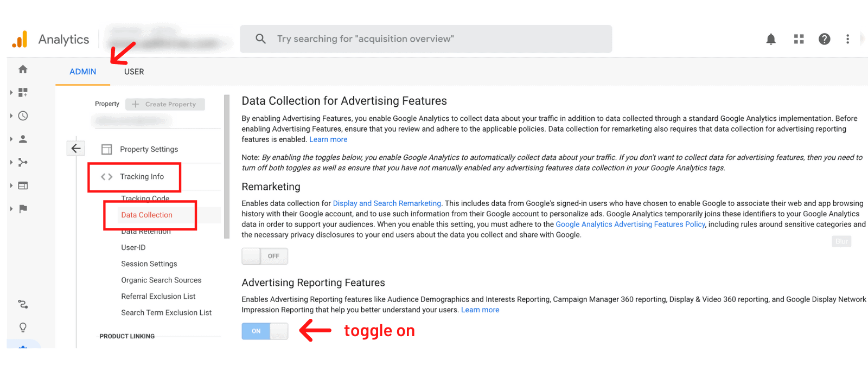Select the blurred property dropdown under Property
Screen dimensions: 868x366
pyautogui.click(x=156, y=121)
